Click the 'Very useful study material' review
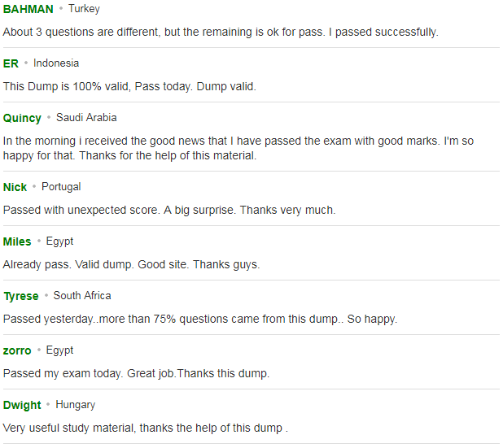This screenshot has width=503, height=448. [146, 428]
